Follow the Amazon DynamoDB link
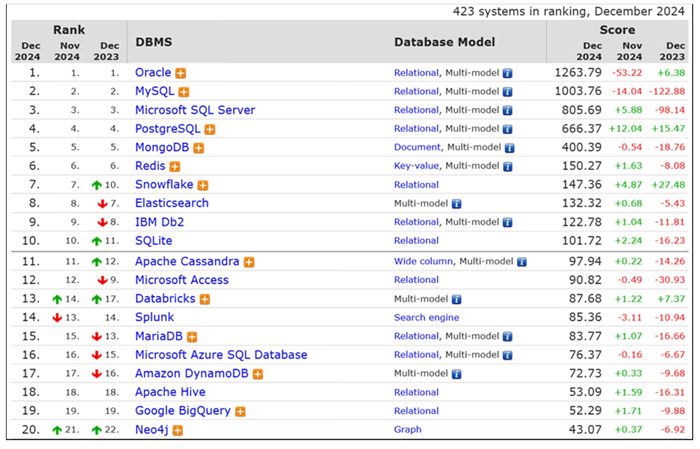Screen dimensions: 700x449 pyautogui.click(x=192, y=373)
